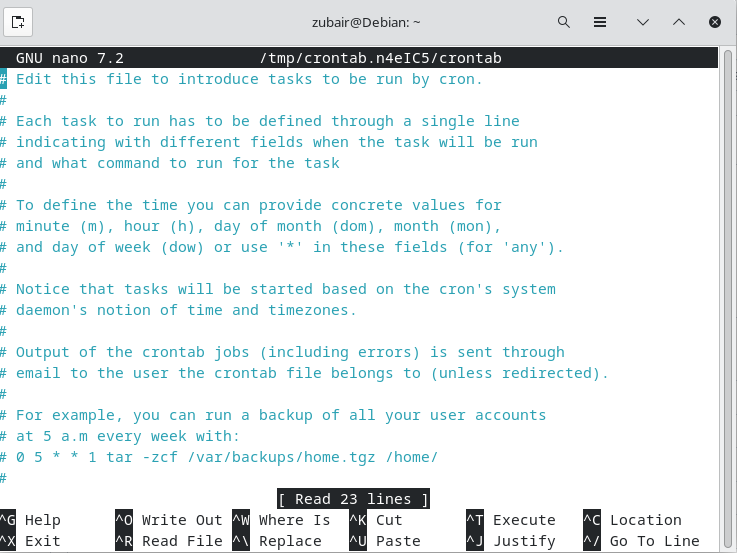Viewport: 737px width, 553px height.
Task: Open the terminal search magnifier
Action: (x=564, y=22)
